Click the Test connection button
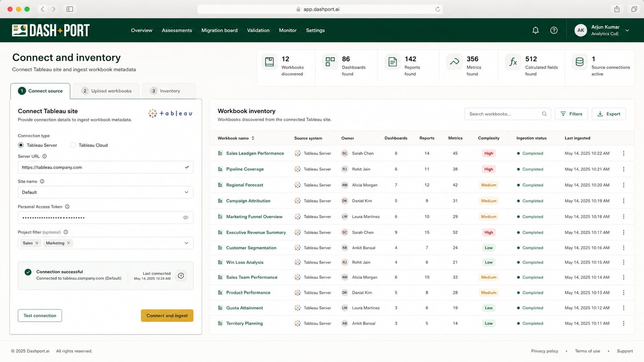This screenshot has height=362, width=644. pos(40,316)
